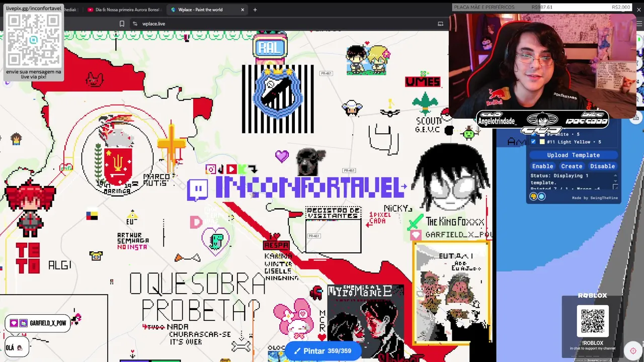This screenshot has width=644, height=362.
Task: Click the Disable templates button
Action: coord(602,166)
